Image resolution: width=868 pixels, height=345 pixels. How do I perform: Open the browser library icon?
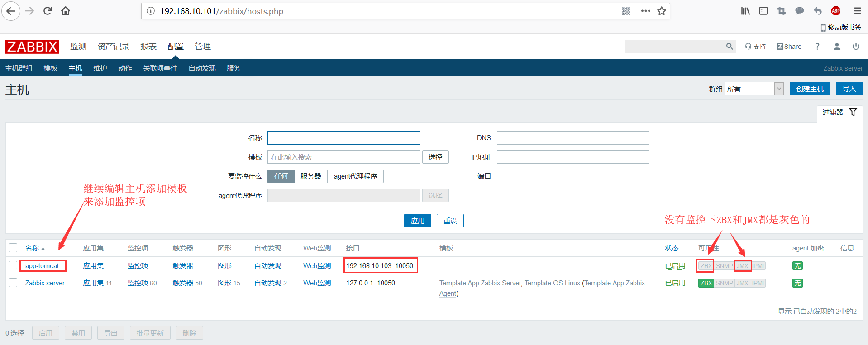(745, 11)
